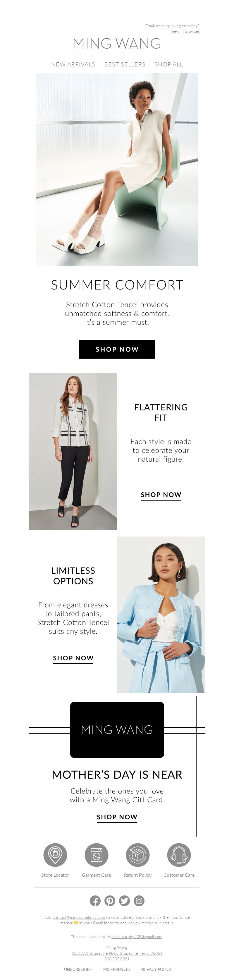Viewport: 234px width, 980px height.
Task: Click Shop Now for Mother's Day gift card
Action: pyautogui.click(x=117, y=817)
